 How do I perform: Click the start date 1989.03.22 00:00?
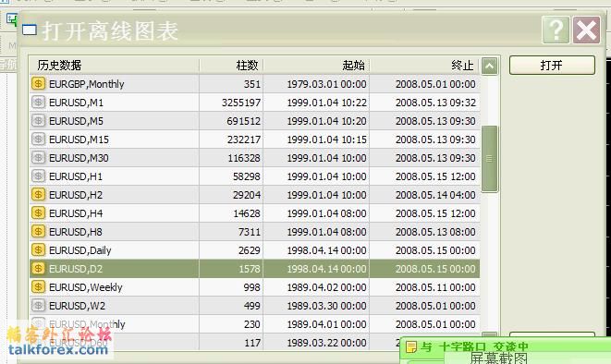tap(326, 343)
